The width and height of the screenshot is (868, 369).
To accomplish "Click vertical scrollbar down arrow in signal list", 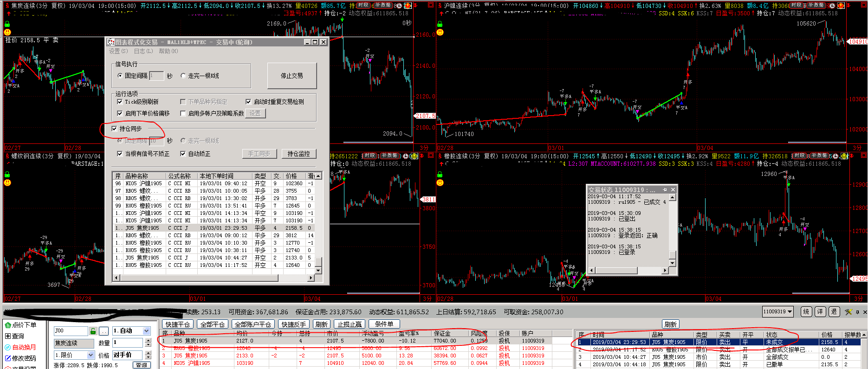I will (x=318, y=270).
